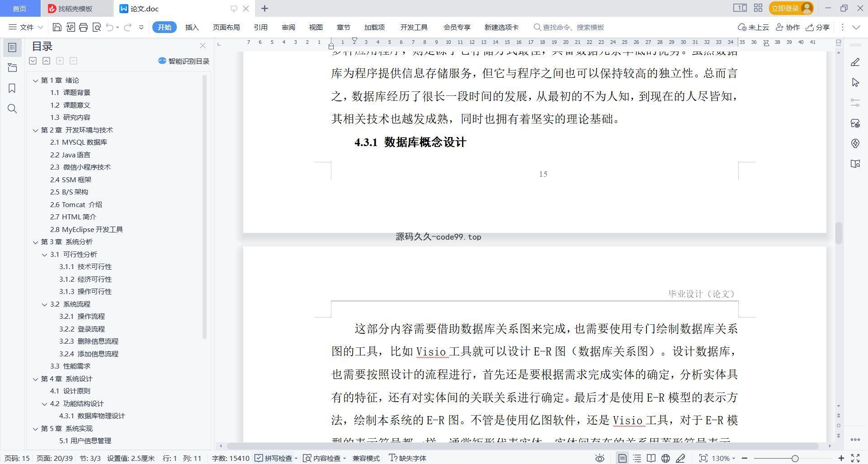This screenshot has width=868, height=464.
Task: Open the 页面布局 ribbon tab
Action: [x=226, y=27]
